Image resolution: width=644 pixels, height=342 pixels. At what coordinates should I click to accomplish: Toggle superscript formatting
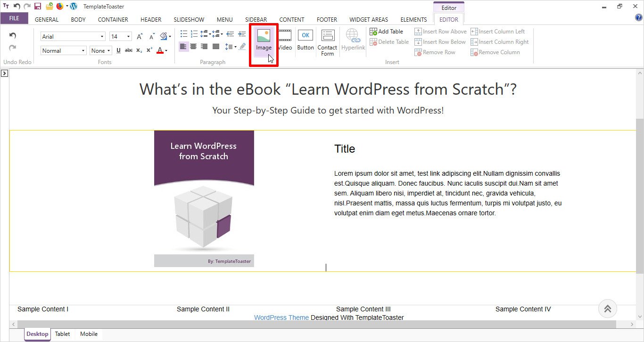pyautogui.click(x=149, y=50)
